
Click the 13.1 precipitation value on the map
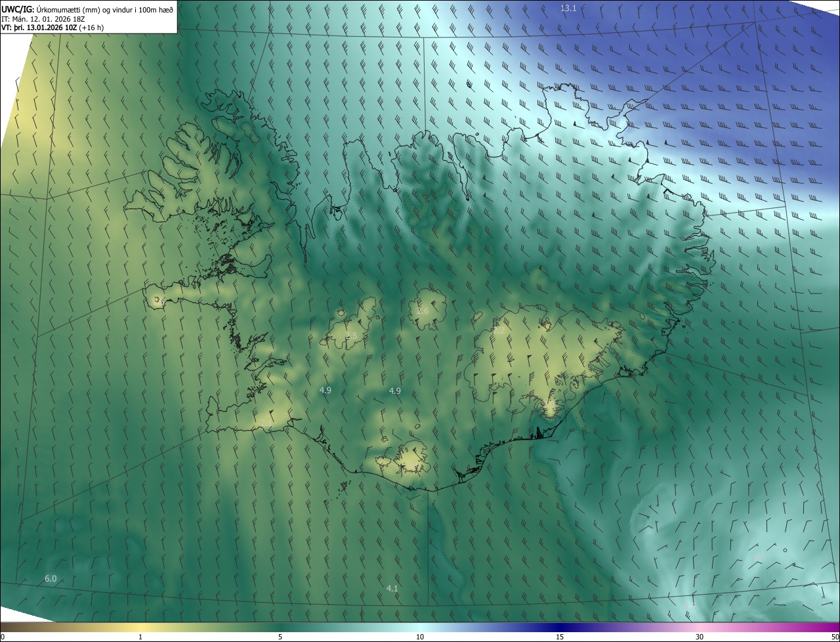point(568,8)
